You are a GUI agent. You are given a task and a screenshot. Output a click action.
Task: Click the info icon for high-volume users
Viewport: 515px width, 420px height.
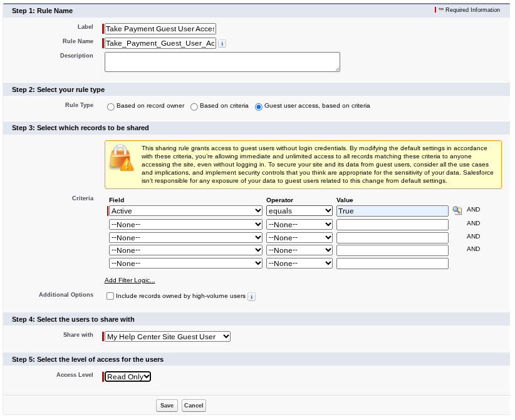pyautogui.click(x=251, y=296)
